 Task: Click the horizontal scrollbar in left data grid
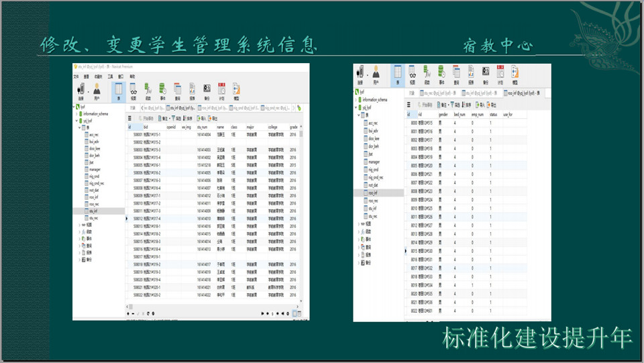coord(201,307)
